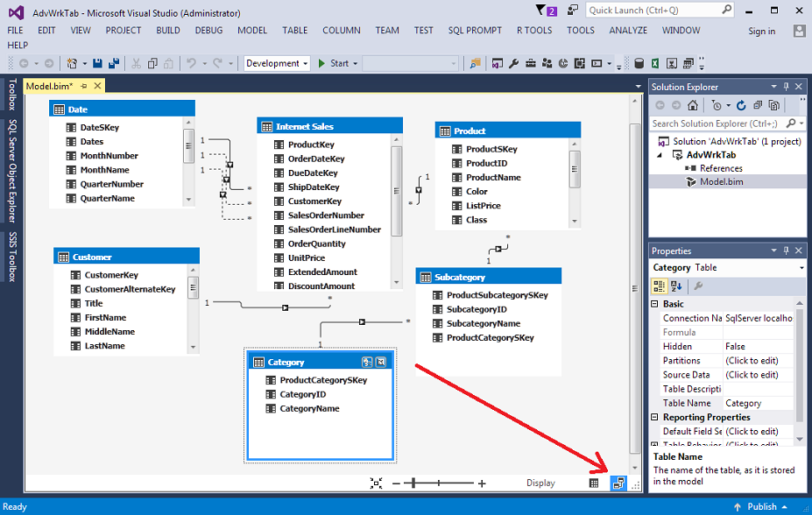Click the diagram zoom slider
Viewport: 812px width, 515px height.
click(438, 483)
